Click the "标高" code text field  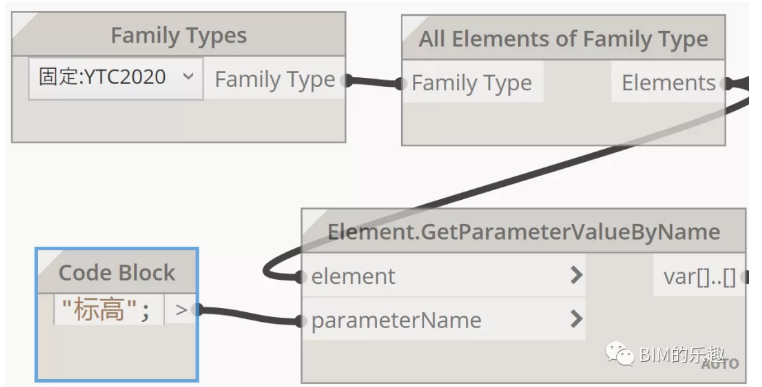click(x=109, y=309)
